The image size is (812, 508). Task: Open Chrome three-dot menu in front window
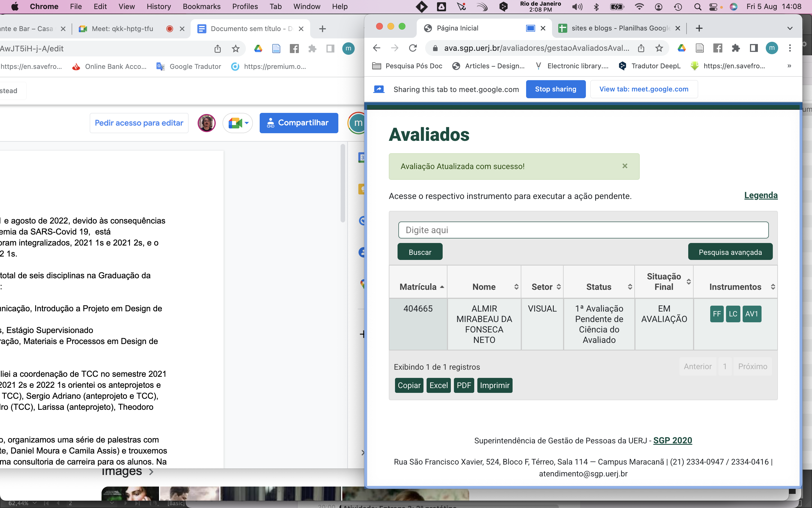tap(790, 48)
